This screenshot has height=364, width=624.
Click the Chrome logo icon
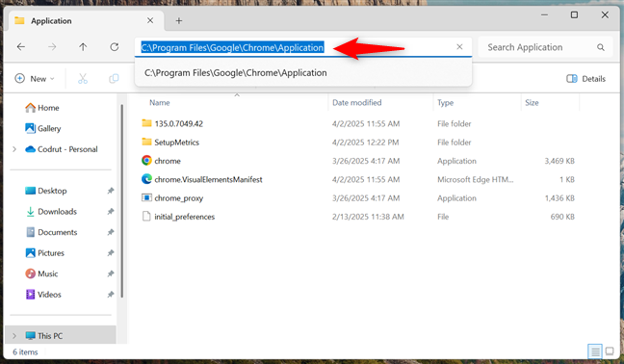pos(146,160)
